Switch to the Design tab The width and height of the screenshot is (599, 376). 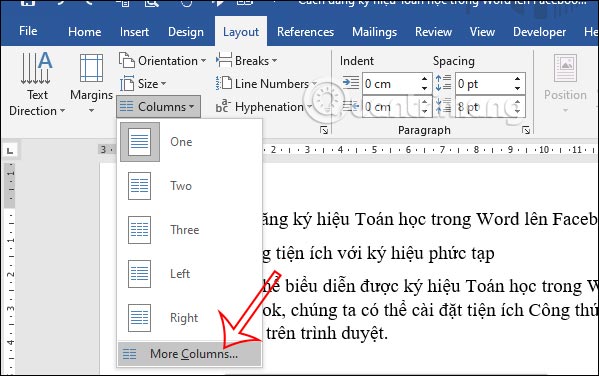point(186,32)
